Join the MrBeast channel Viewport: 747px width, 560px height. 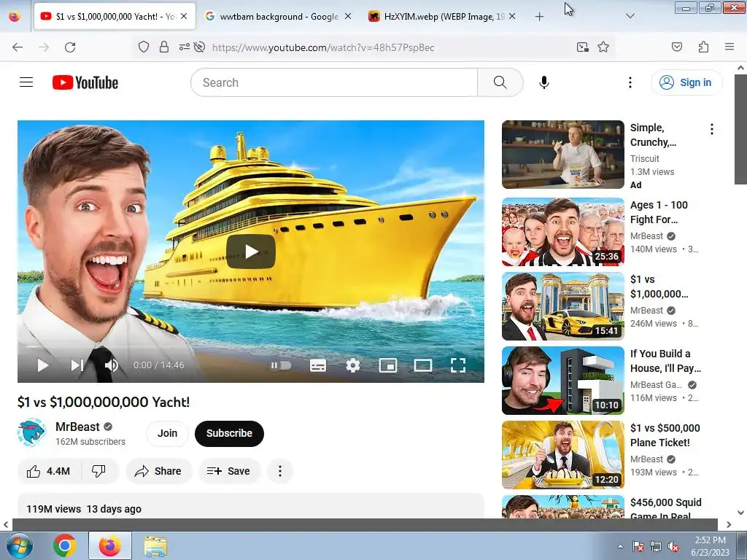pyautogui.click(x=167, y=433)
